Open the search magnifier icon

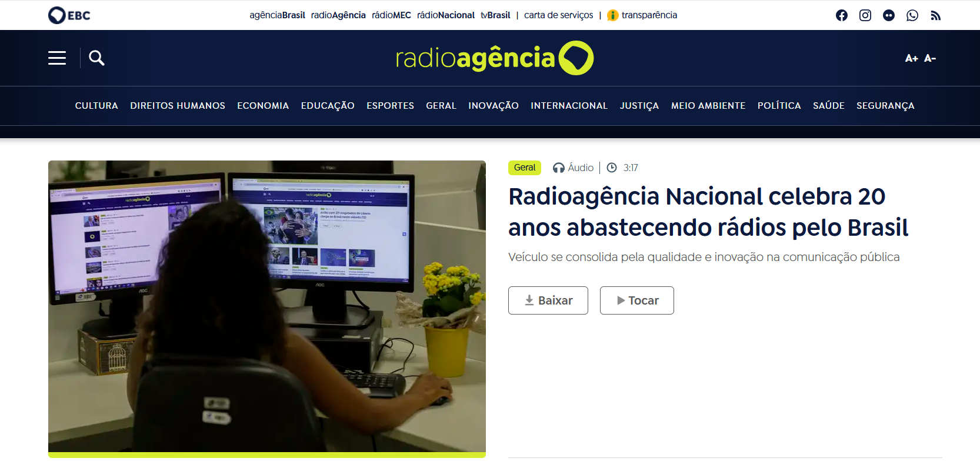pos(96,58)
